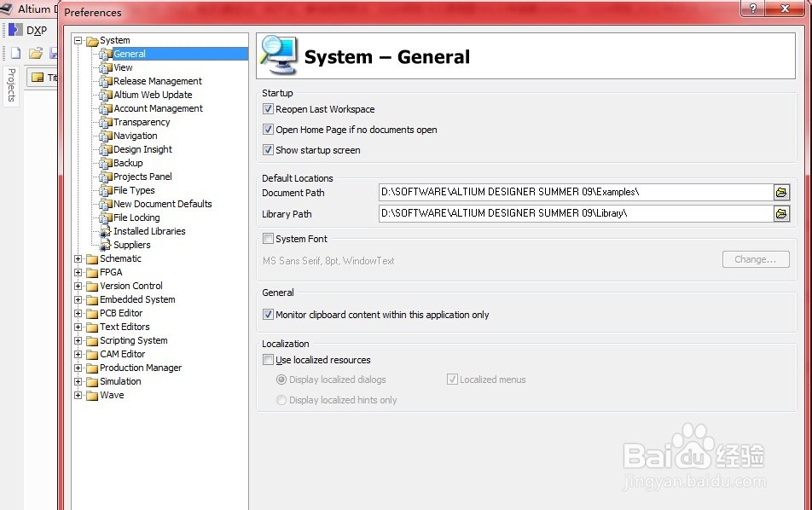Uncheck Show startup screen

click(x=268, y=149)
